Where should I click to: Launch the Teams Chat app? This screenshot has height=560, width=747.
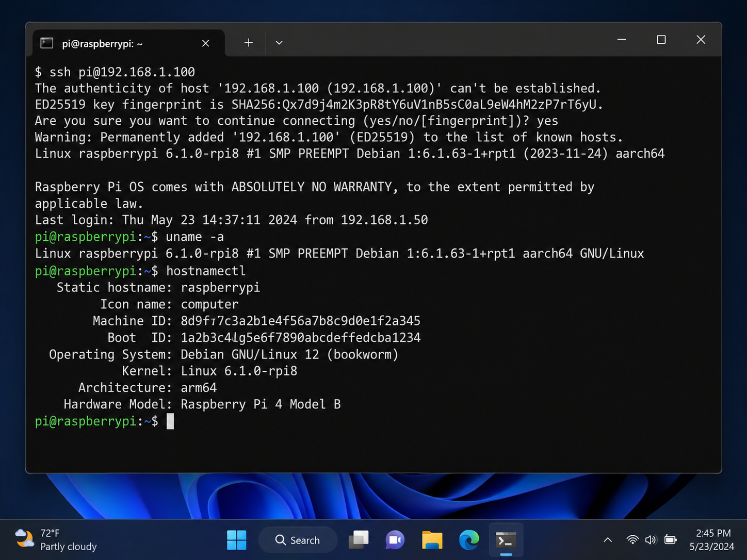pyautogui.click(x=395, y=540)
